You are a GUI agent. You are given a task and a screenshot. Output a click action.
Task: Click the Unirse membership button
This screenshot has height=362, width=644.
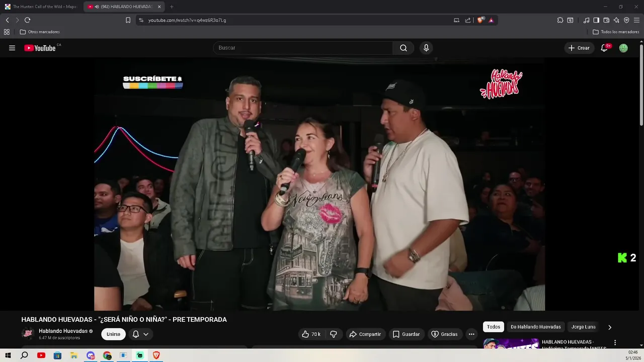pos(113,334)
